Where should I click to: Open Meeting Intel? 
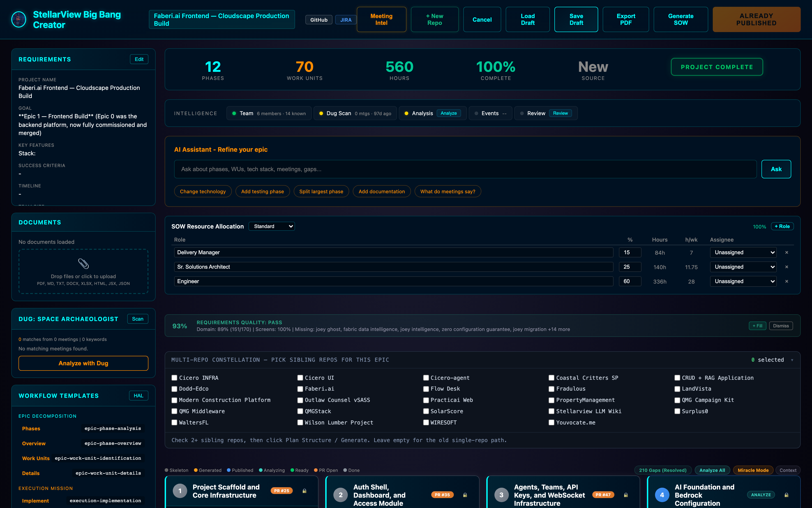point(381,19)
